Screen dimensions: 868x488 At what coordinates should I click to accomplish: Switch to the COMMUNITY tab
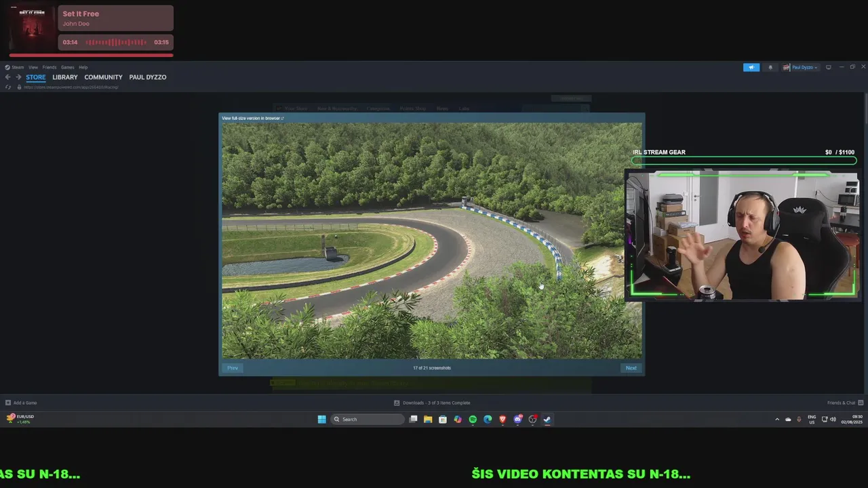(103, 77)
